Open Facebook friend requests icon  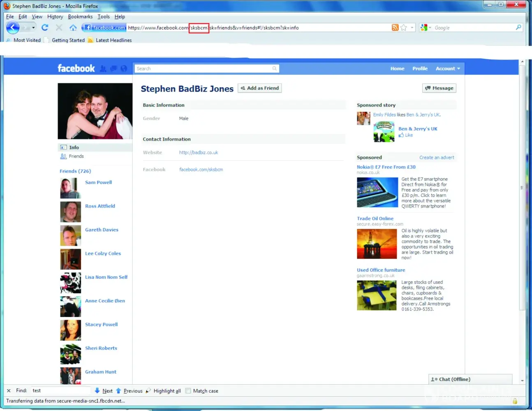pyautogui.click(x=103, y=69)
